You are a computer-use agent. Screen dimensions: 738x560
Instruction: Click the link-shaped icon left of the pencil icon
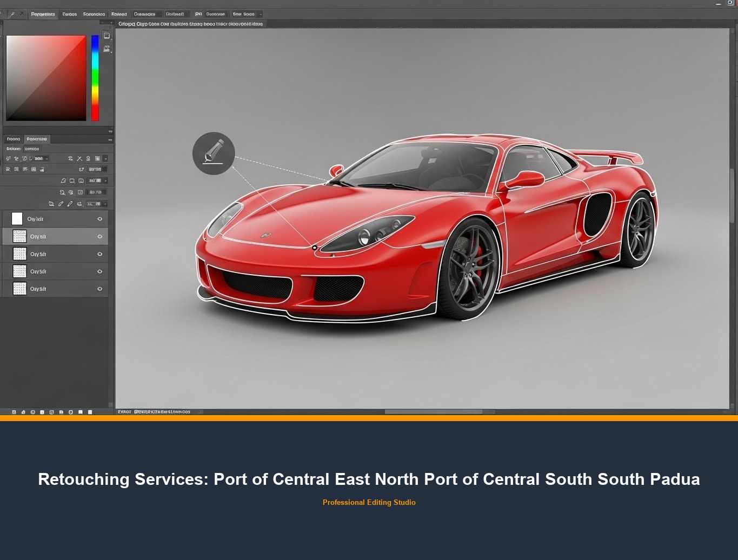61,204
